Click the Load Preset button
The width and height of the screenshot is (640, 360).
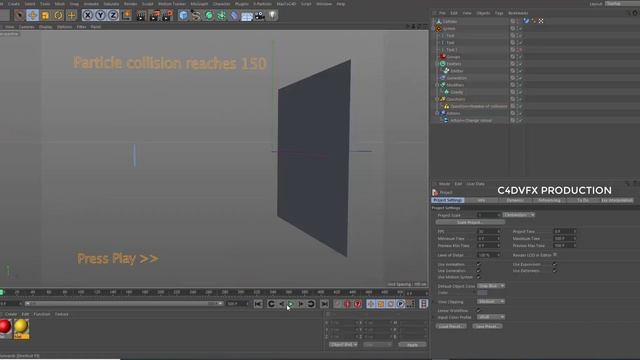click(x=451, y=327)
